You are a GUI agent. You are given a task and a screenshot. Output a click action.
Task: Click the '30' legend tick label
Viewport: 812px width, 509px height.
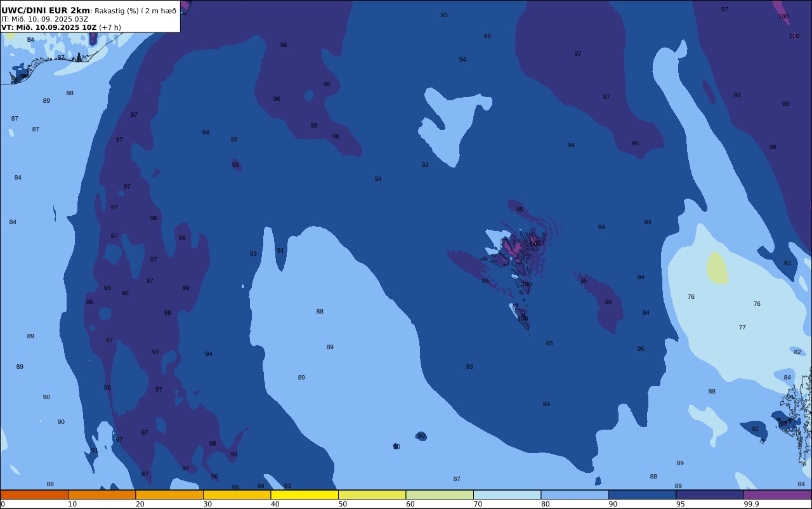pos(207,504)
